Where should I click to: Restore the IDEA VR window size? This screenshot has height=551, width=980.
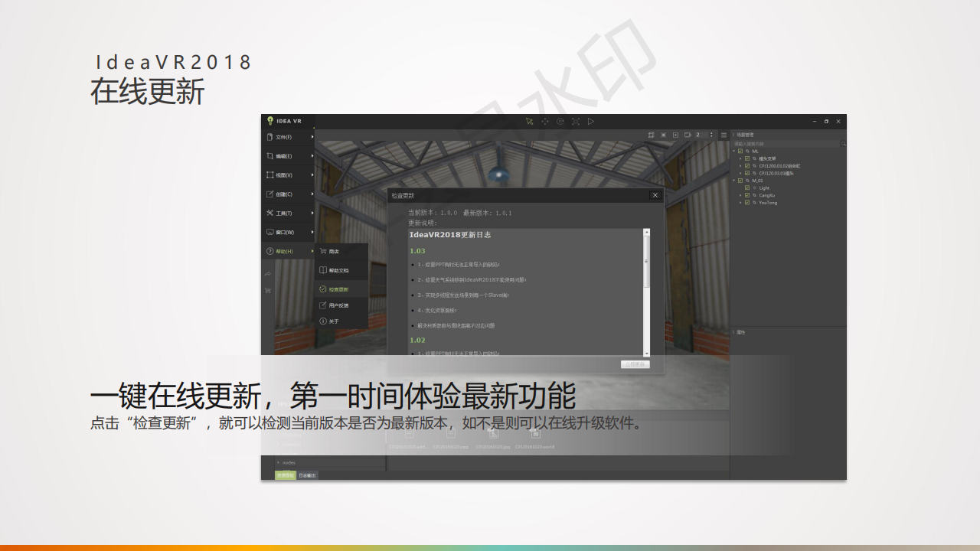[x=826, y=122]
